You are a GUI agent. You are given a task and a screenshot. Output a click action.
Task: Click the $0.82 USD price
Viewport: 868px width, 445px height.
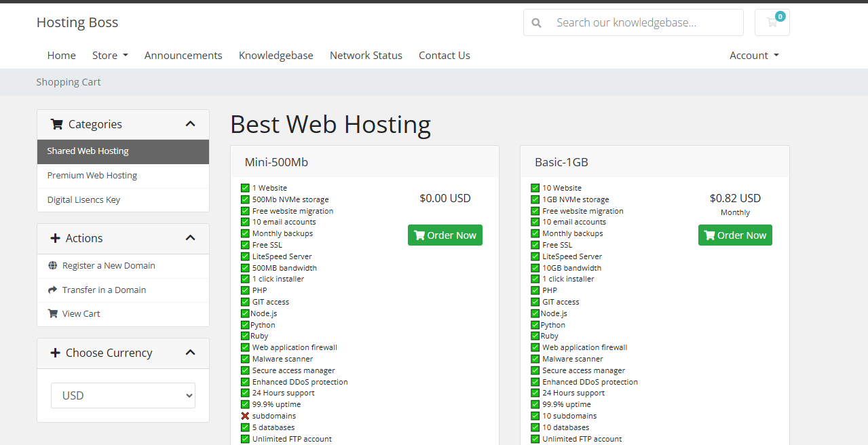[x=735, y=198]
